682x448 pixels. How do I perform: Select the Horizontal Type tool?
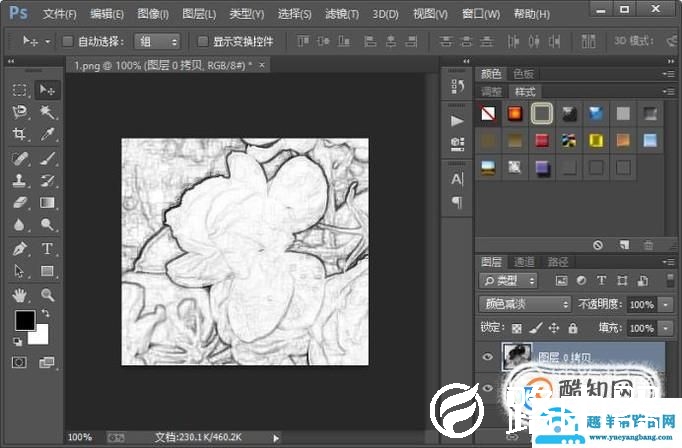(x=47, y=249)
